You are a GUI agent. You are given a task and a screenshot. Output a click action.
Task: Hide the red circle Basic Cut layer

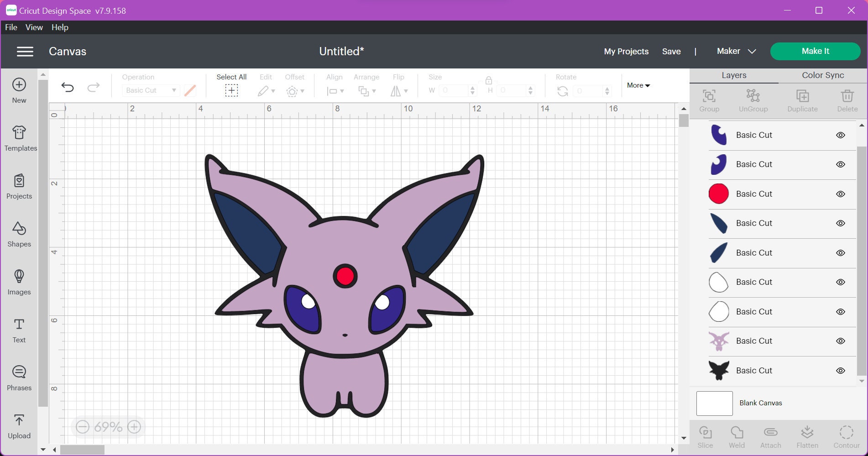tap(841, 194)
